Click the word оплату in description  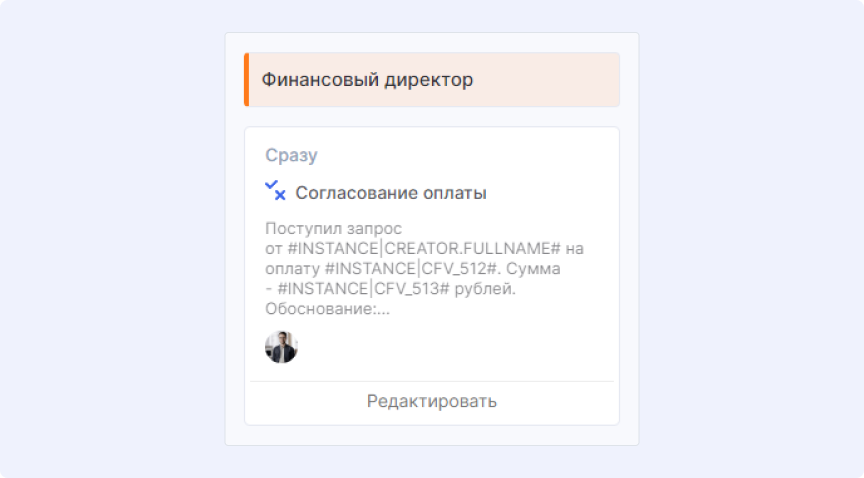tap(294, 270)
